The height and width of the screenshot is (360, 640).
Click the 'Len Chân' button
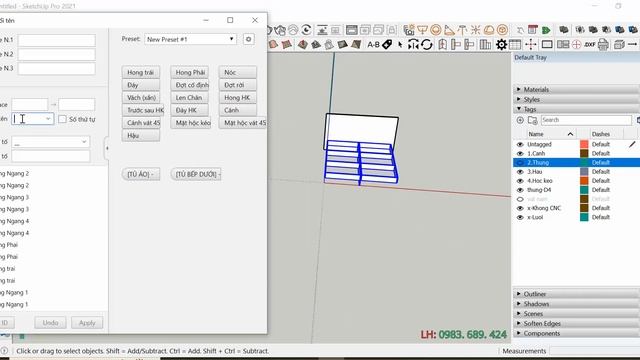190,98
